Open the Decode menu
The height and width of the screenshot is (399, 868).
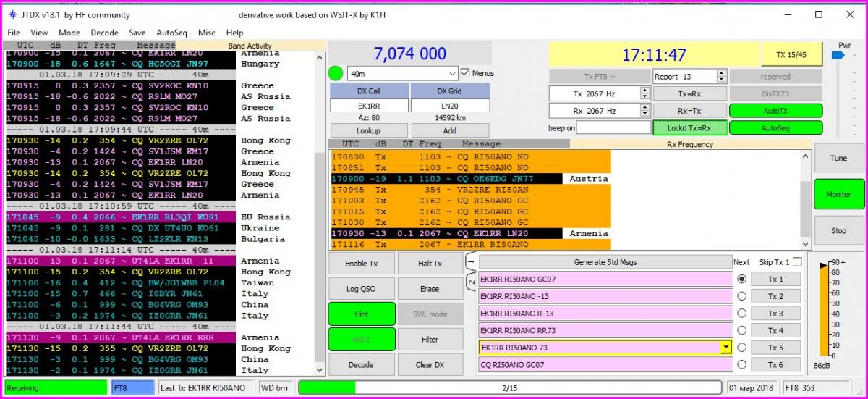pos(104,33)
